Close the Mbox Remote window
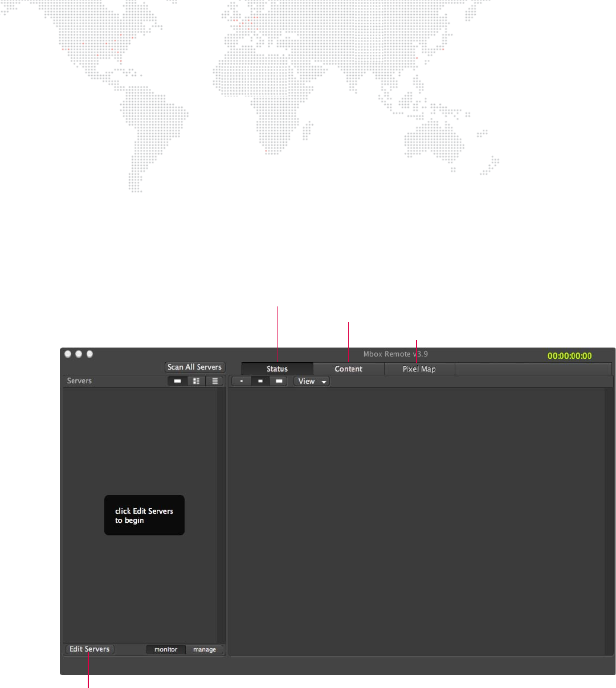616x688 pixels. [68, 354]
